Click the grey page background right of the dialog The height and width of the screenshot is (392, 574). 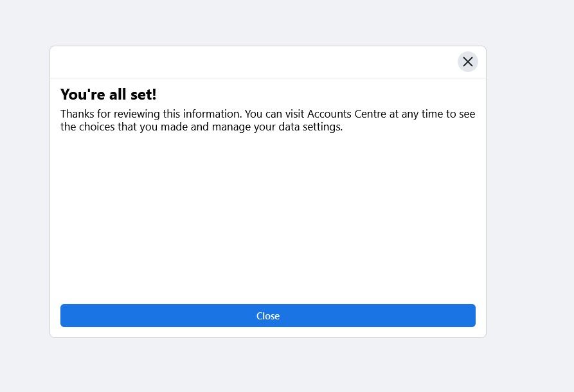[x=530, y=192]
